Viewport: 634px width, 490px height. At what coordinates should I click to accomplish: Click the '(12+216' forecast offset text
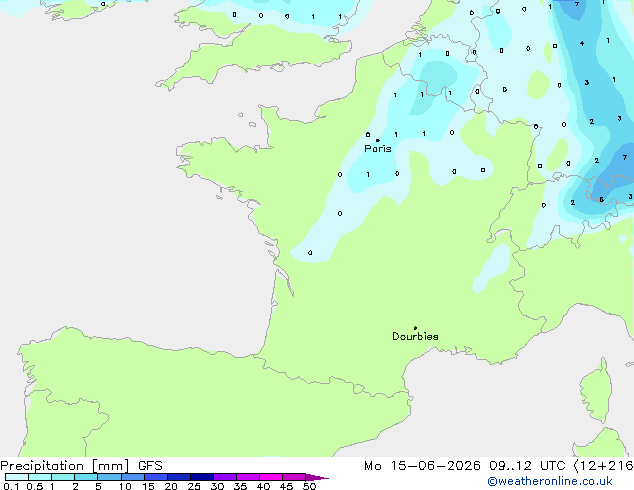pos(604,466)
